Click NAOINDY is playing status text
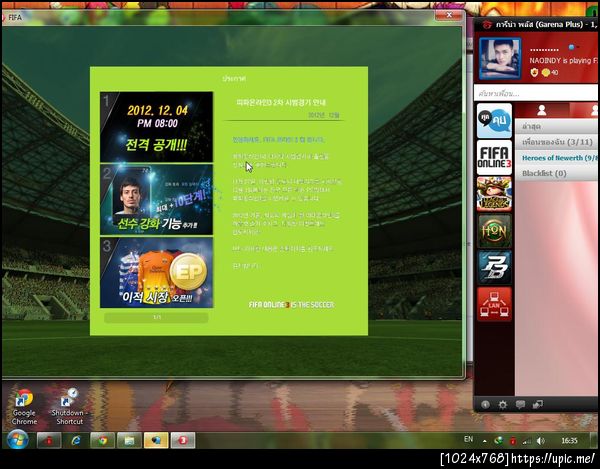Viewport: 600px width, 469px height. 563,60
